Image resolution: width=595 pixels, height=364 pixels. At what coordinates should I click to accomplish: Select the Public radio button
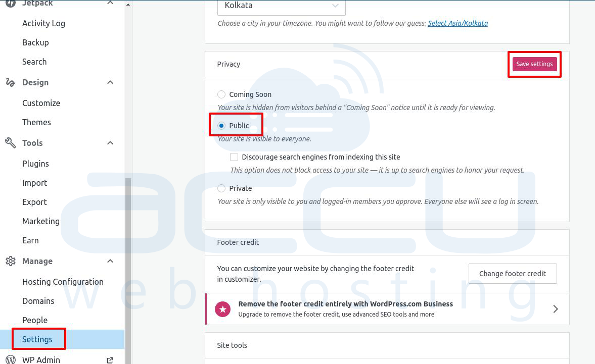[x=221, y=126]
